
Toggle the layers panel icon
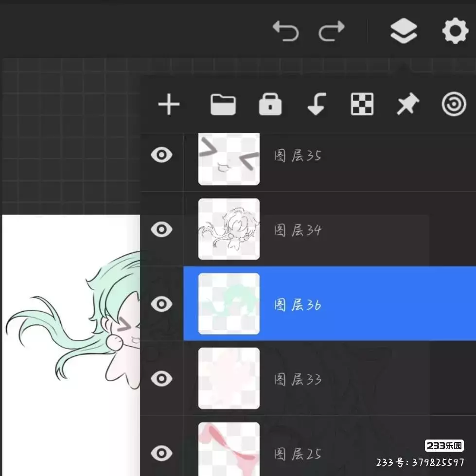click(404, 31)
